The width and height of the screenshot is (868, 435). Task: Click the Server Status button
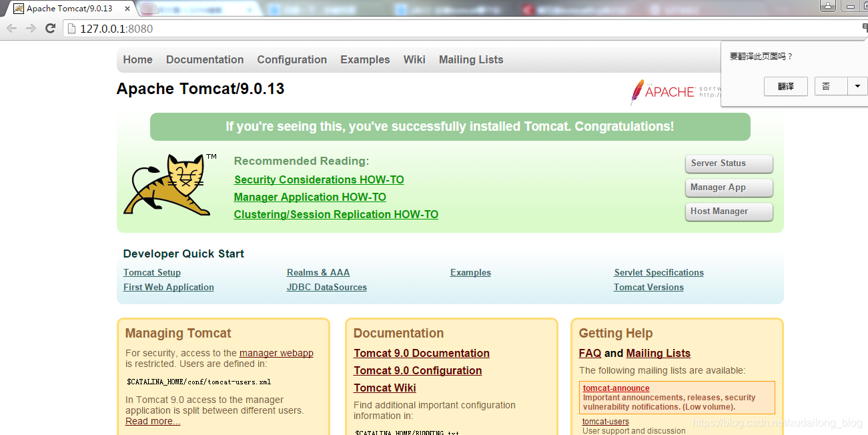pyautogui.click(x=729, y=163)
